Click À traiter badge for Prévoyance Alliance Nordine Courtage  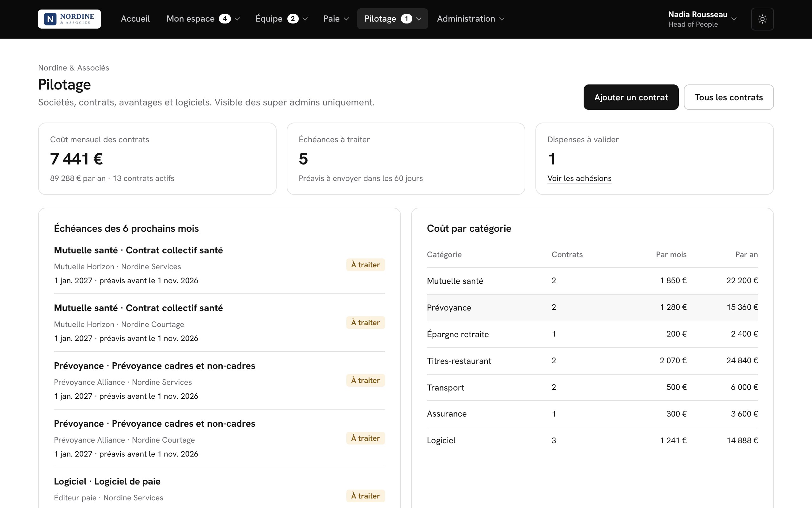(365, 438)
